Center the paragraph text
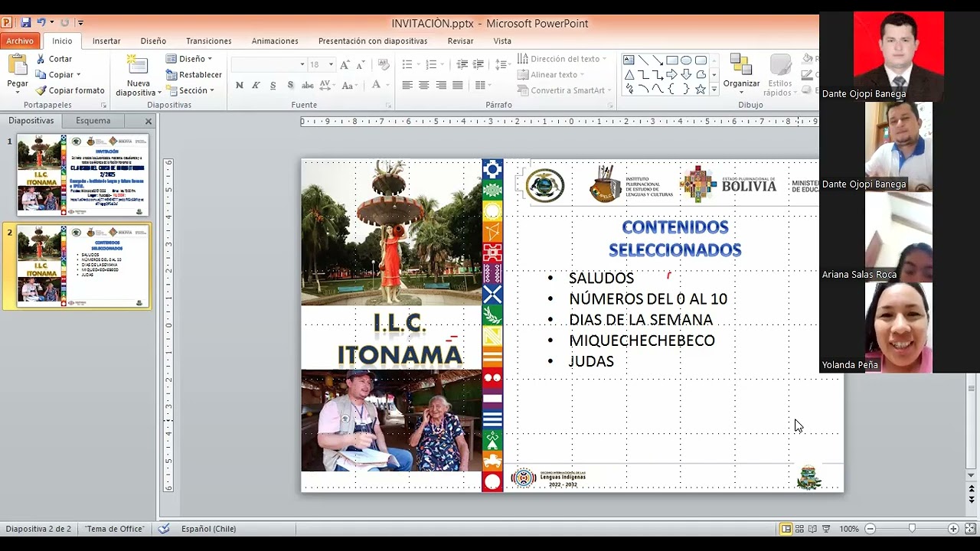This screenshot has height=551, width=980. tap(424, 85)
